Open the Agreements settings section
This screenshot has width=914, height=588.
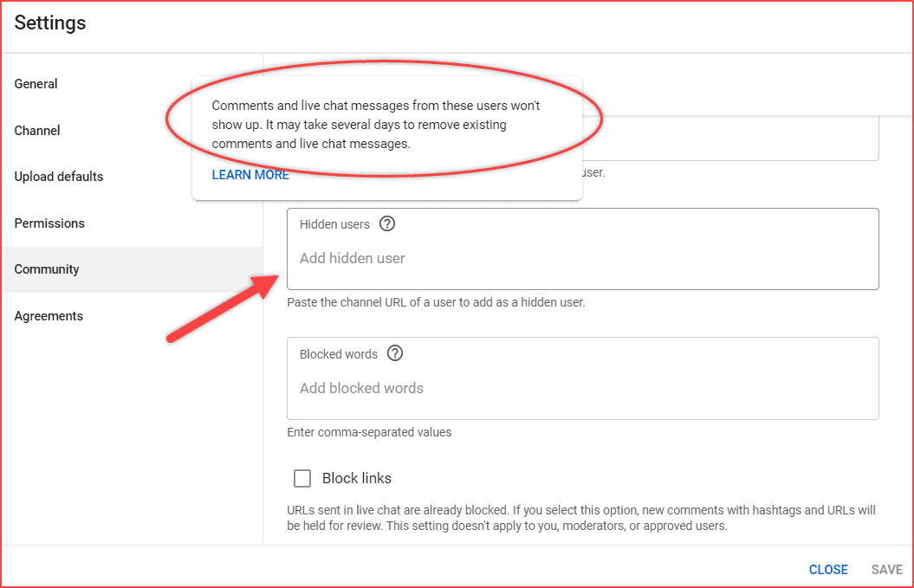[49, 315]
